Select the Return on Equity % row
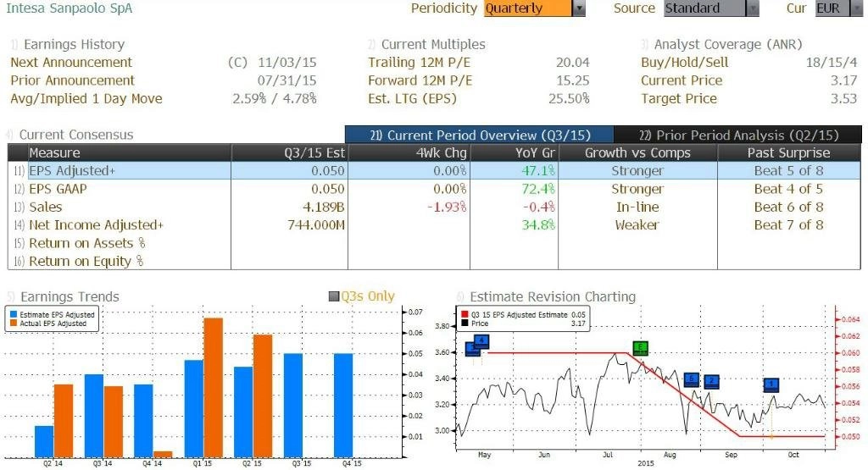The width and height of the screenshot is (868, 470). tap(434, 261)
